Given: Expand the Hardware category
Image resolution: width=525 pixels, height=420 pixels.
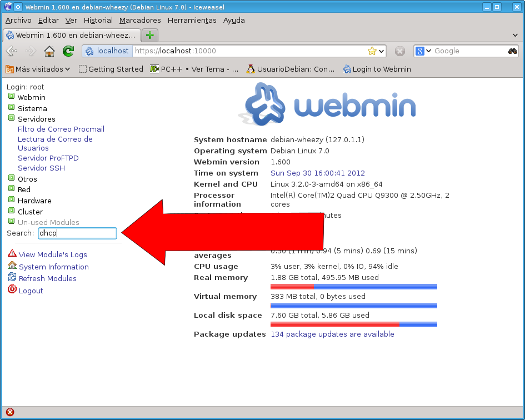Looking at the screenshot, I should 11,199.
